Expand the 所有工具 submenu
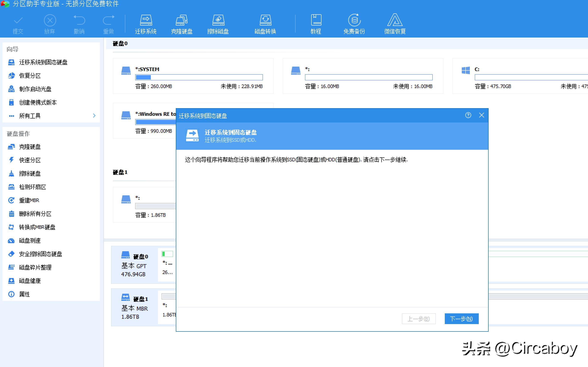This screenshot has height=367, width=588. [29, 116]
